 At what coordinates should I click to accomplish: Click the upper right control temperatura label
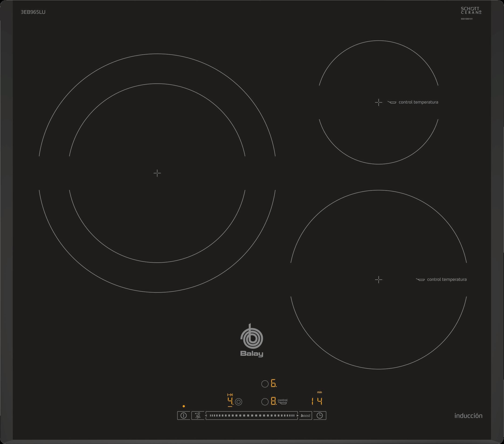(418, 102)
